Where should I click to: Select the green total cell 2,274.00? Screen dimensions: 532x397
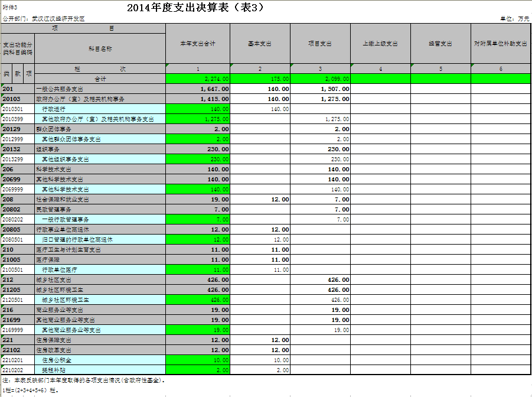[x=197, y=79]
